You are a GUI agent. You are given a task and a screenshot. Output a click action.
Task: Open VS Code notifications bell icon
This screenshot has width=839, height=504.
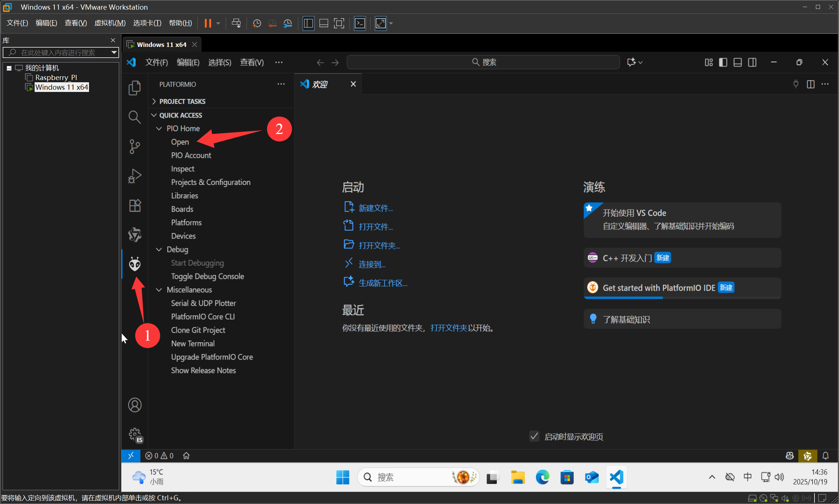click(826, 455)
